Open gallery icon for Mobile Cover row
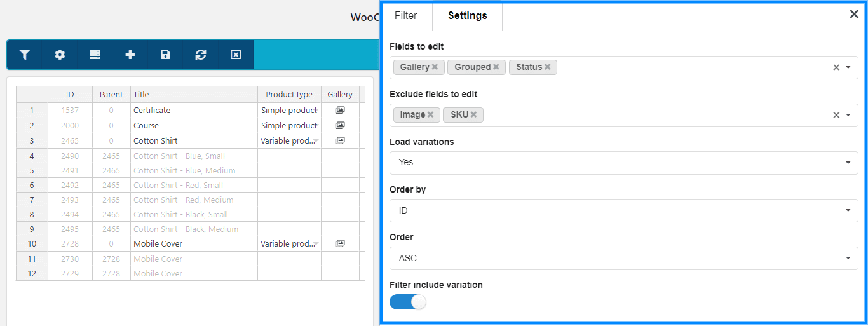The height and width of the screenshot is (326, 868). (x=340, y=243)
